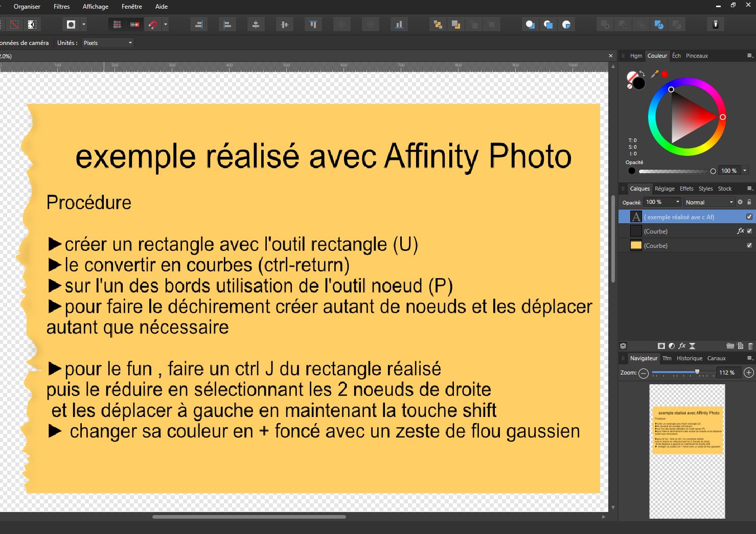Click the fx layer effects footer icon

[x=682, y=346]
